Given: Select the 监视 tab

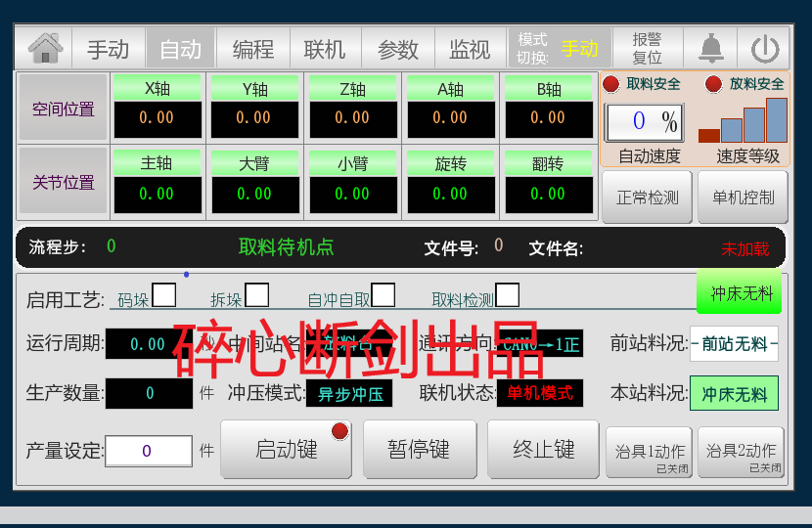Looking at the screenshot, I should click(470, 49).
